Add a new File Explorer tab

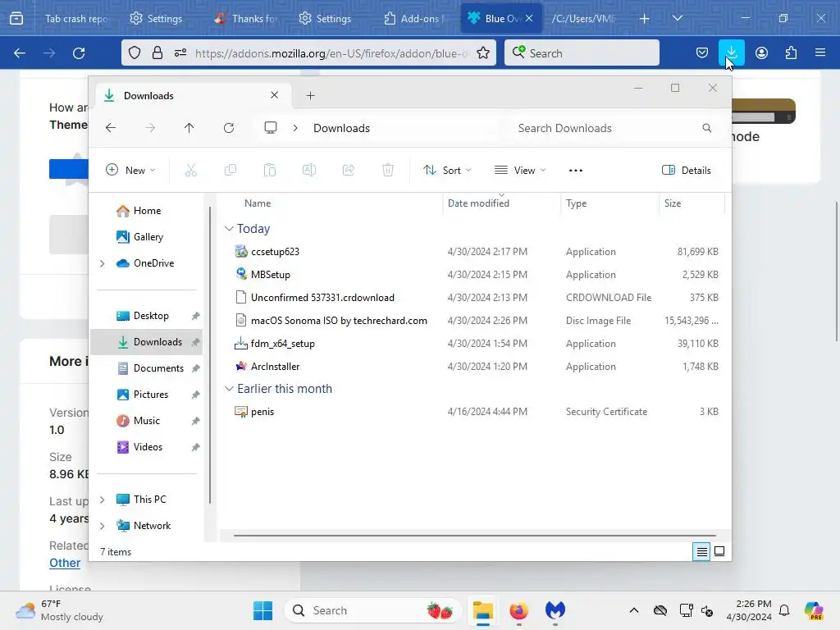pyautogui.click(x=310, y=96)
